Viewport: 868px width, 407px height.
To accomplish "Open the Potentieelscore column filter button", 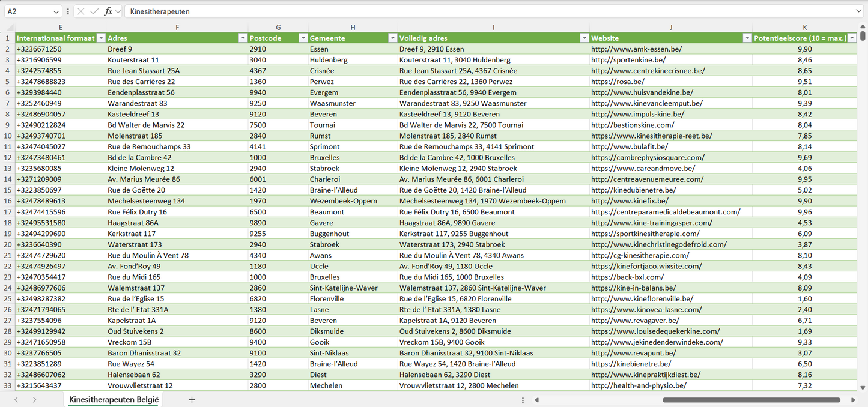I will tap(852, 38).
